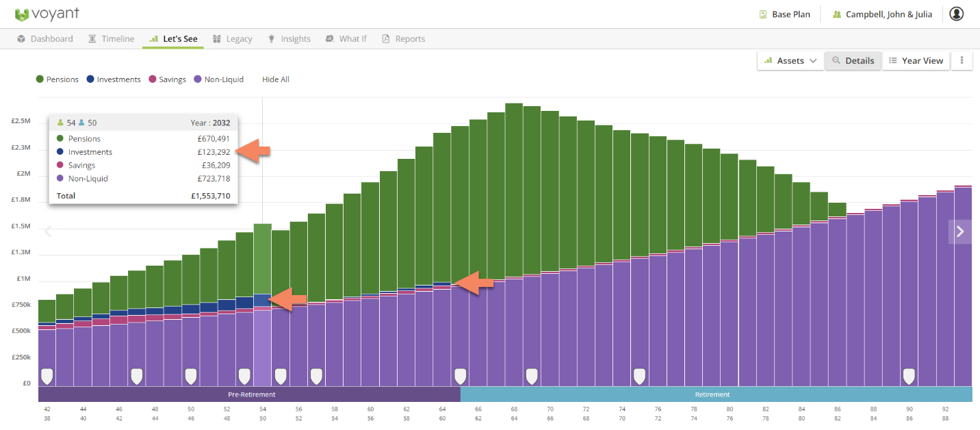This screenshot has height=430, width=980.
Task: Click the left chart navigation arrow
Action: [48, 231]
